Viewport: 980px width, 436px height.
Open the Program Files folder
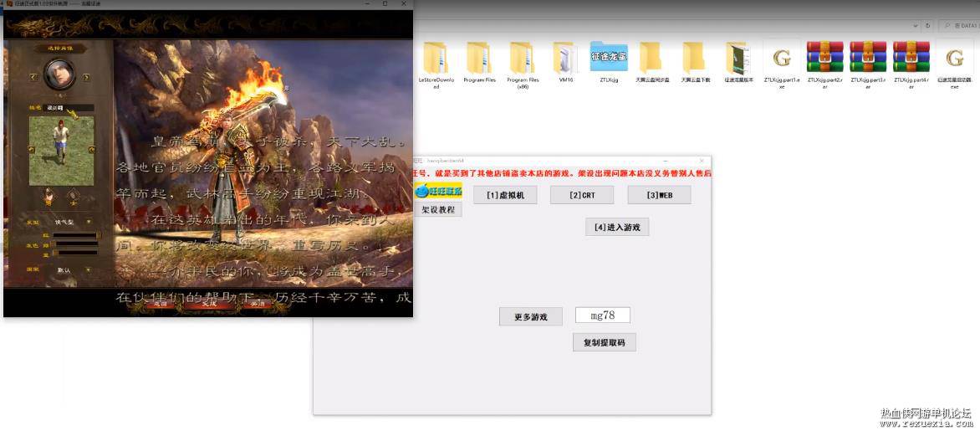point(479,62)
